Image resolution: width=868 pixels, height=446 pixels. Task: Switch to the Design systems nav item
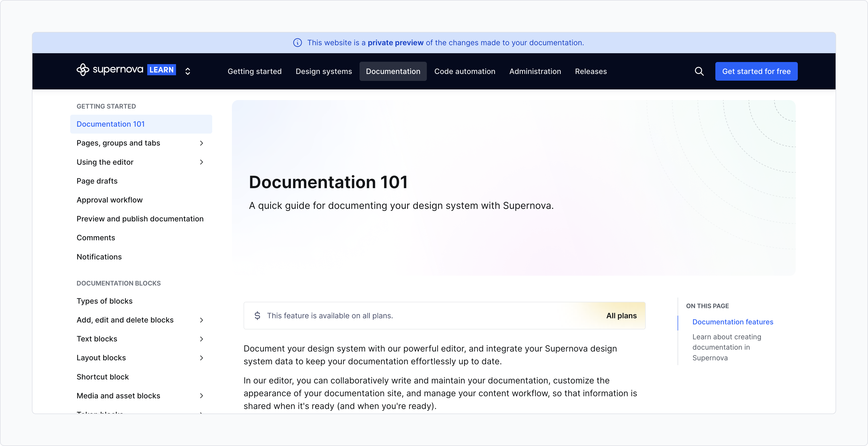click(324, 71)
